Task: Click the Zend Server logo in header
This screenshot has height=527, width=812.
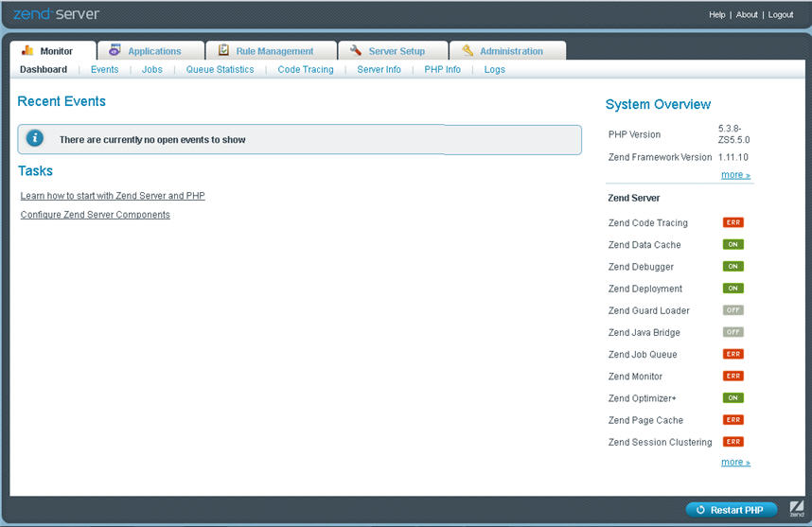Action: point(56,14)
